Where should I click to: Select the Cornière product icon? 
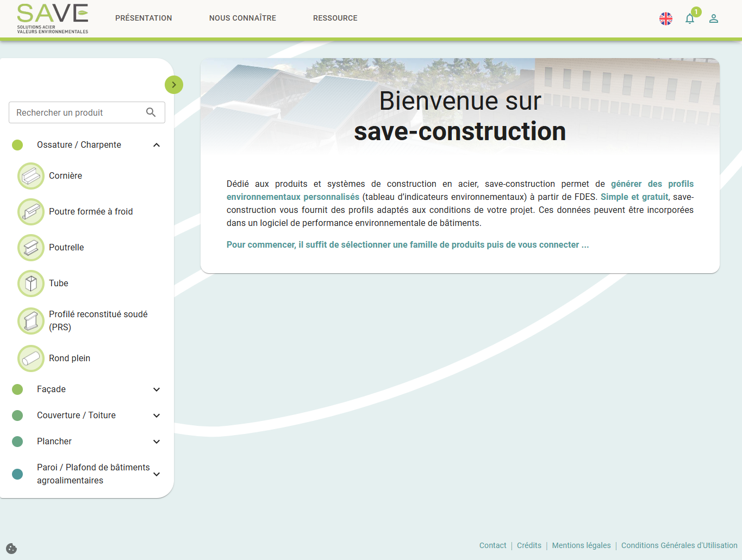point(31,176)
